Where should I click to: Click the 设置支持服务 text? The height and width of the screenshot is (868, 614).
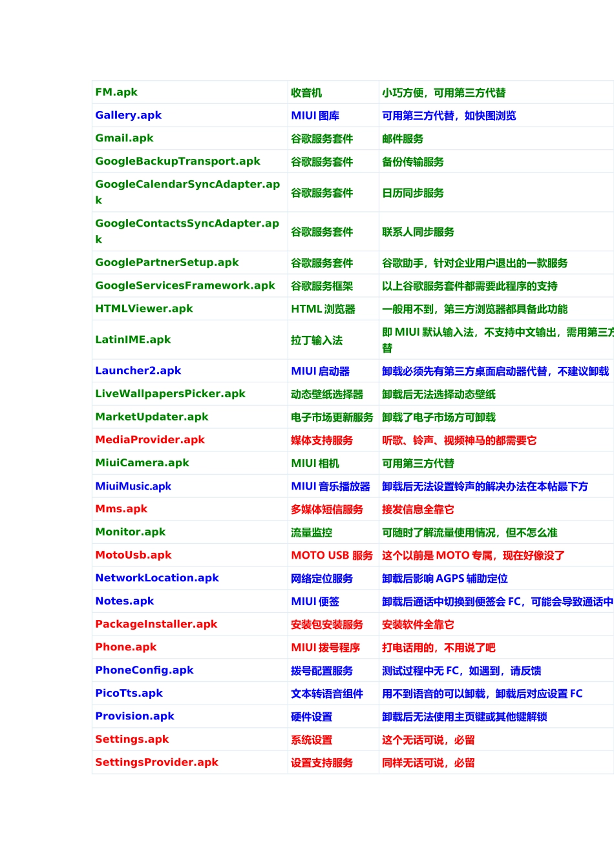pos(322,763)
